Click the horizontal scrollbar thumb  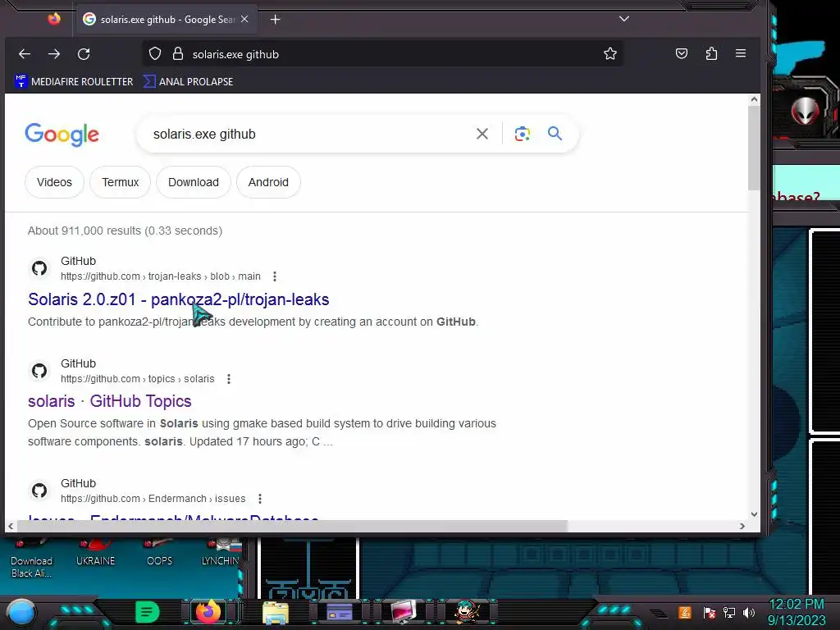coord(292,526)
